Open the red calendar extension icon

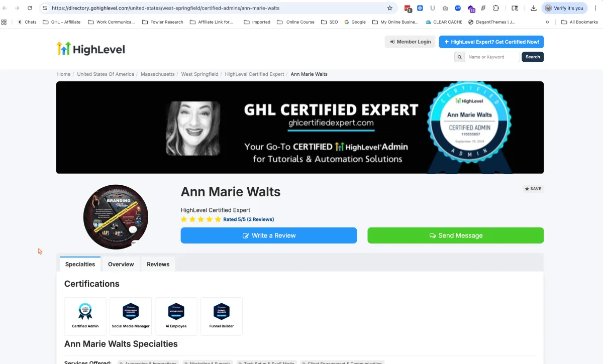pos(408,8)
